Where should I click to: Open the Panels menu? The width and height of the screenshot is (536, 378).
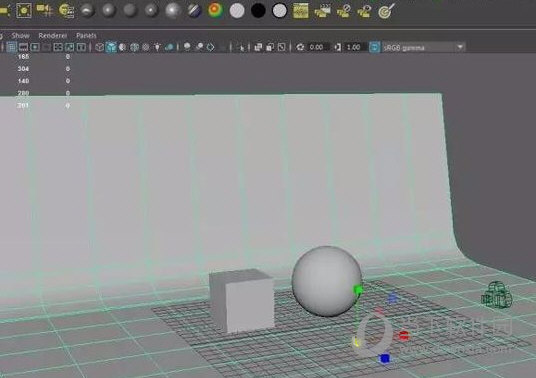(86, 36)
